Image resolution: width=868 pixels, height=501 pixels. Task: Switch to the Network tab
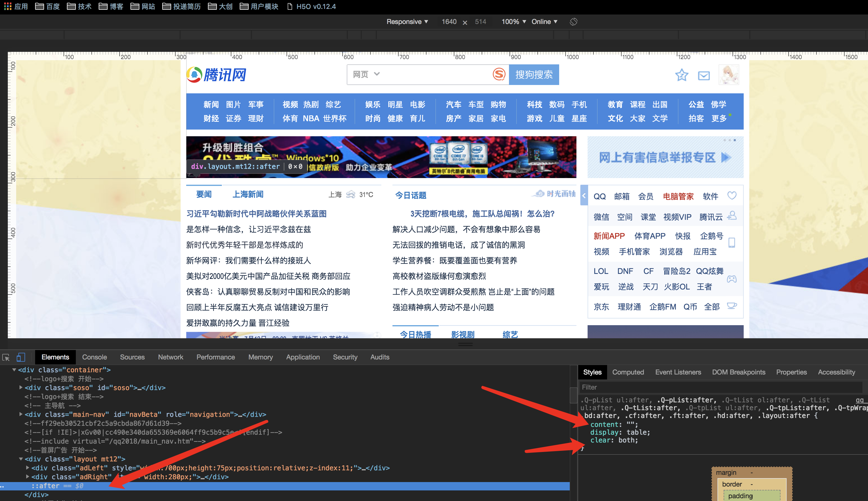click(170, 357)
